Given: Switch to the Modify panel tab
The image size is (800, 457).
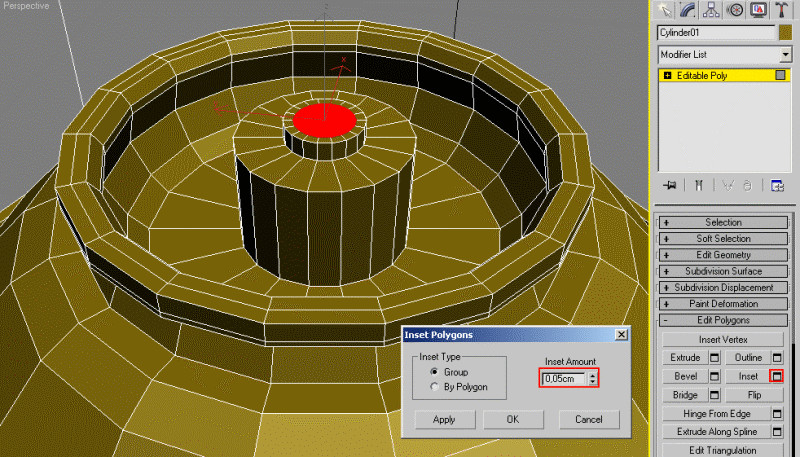Looking at the screenshot, I should click(x=688, y=10).
